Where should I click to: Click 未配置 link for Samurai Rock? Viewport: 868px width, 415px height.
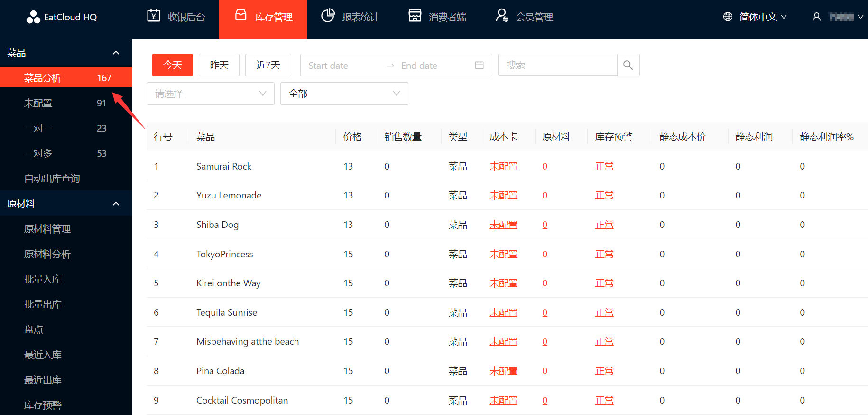pyautogui.click(x=503, y=166)
